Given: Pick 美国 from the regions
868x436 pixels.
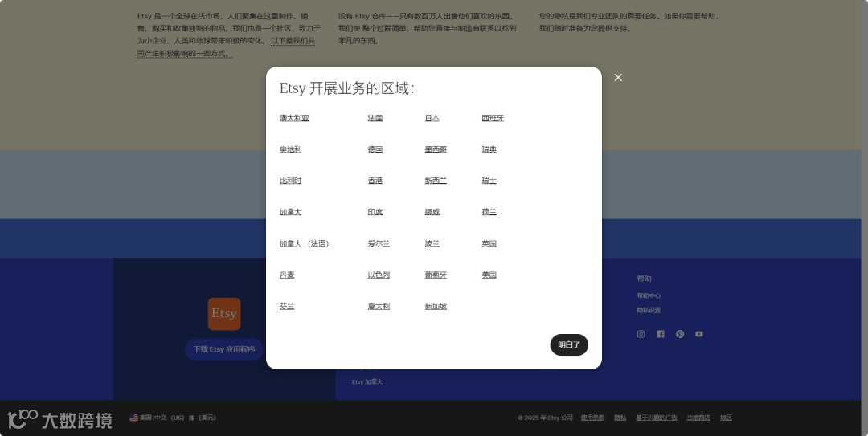Looking at the screenshot, I should (489, 275).
